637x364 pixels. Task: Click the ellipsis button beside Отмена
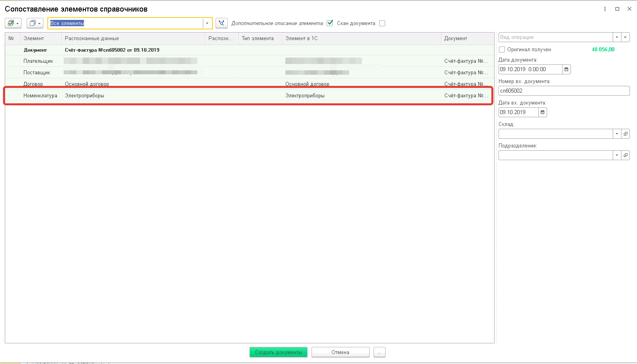(x=380, y=352)
